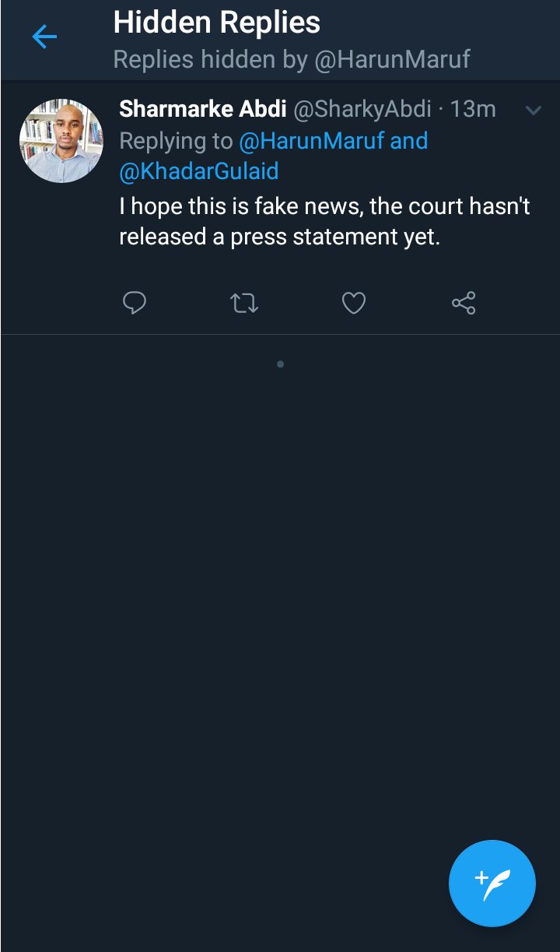This screenshot has width=560, height=952.
Task: Open the tweet about fake news
Action: (324, 222)
